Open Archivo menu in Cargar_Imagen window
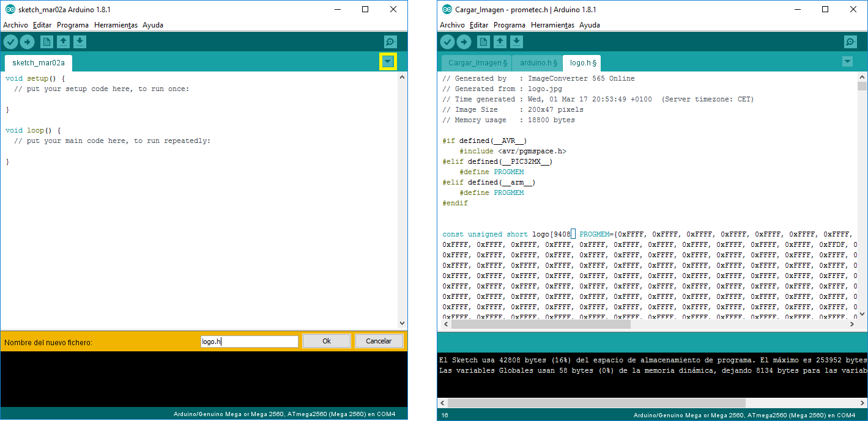The height and width of the screenshot is (421, 868). point(452,25)
